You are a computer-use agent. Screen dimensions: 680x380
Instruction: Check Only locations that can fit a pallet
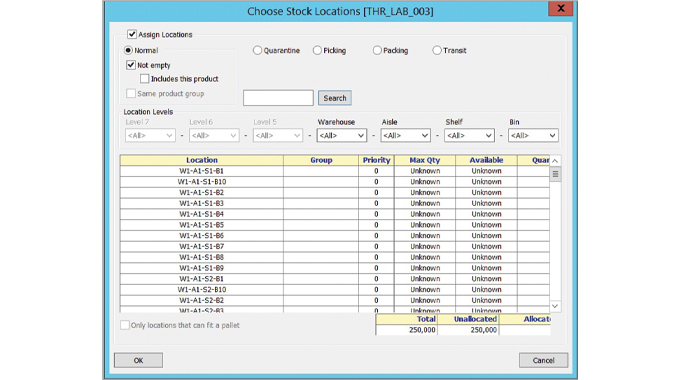tap(125, 325)
